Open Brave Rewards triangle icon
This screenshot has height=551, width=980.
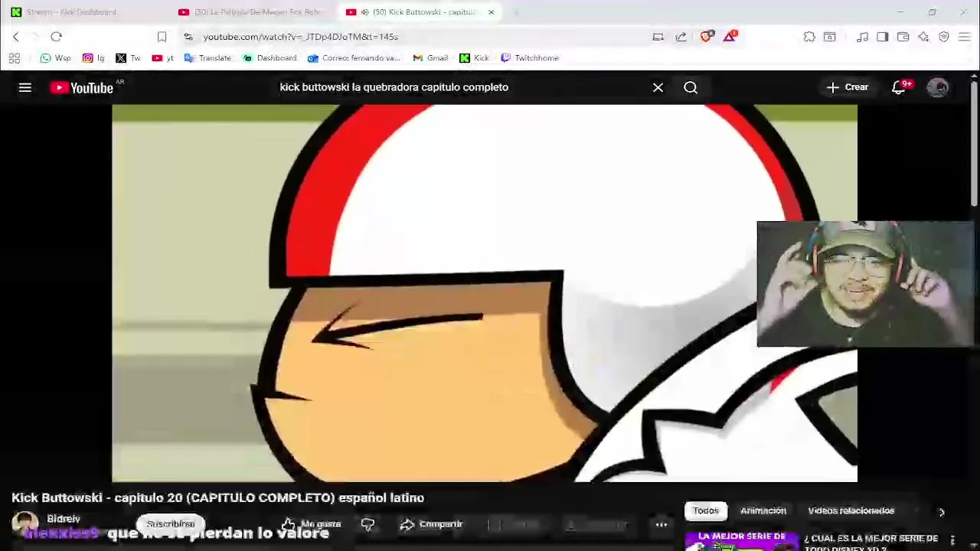[x=730, y=36]
